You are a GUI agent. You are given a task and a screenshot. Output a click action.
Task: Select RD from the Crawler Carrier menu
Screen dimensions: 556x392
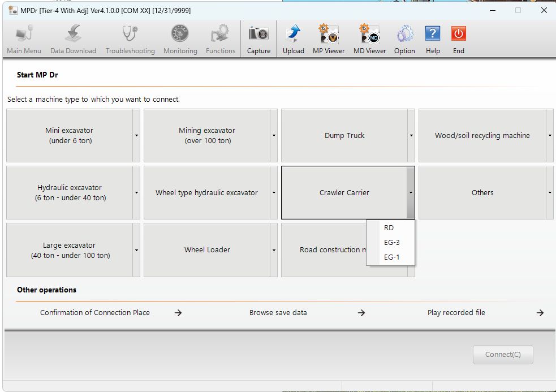(390, 228)
